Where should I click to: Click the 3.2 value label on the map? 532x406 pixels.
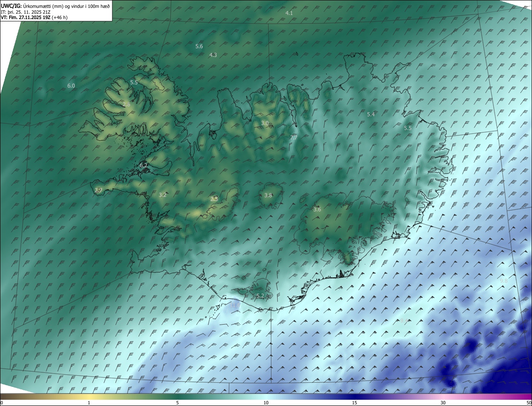tap(163, 195)
